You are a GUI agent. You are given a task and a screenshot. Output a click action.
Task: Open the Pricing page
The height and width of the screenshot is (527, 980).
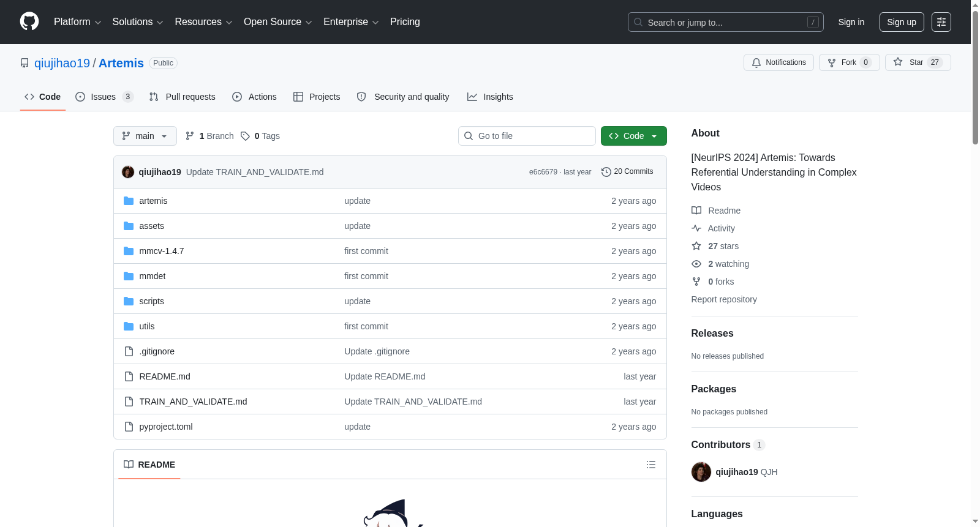(x=405, y=22)
